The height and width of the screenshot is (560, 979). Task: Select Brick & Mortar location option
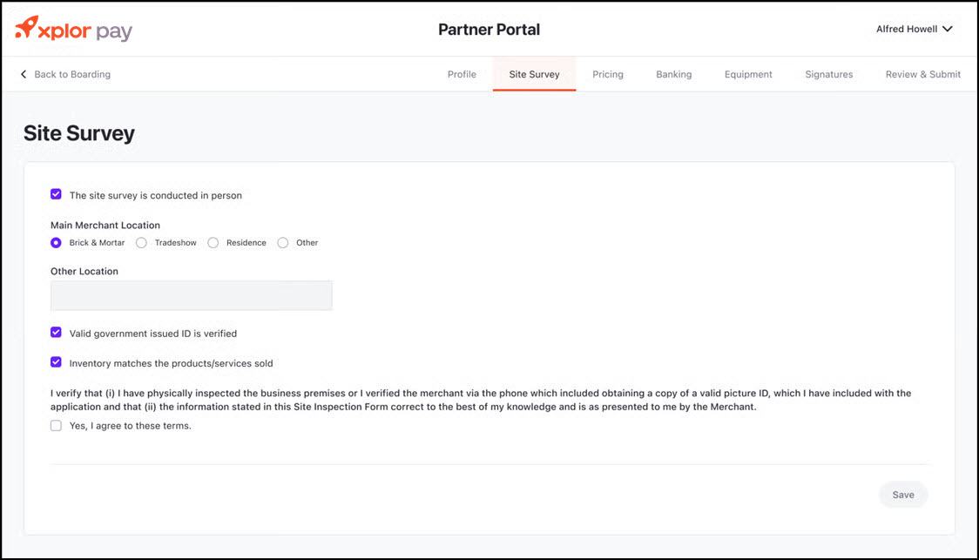[57, 243]
